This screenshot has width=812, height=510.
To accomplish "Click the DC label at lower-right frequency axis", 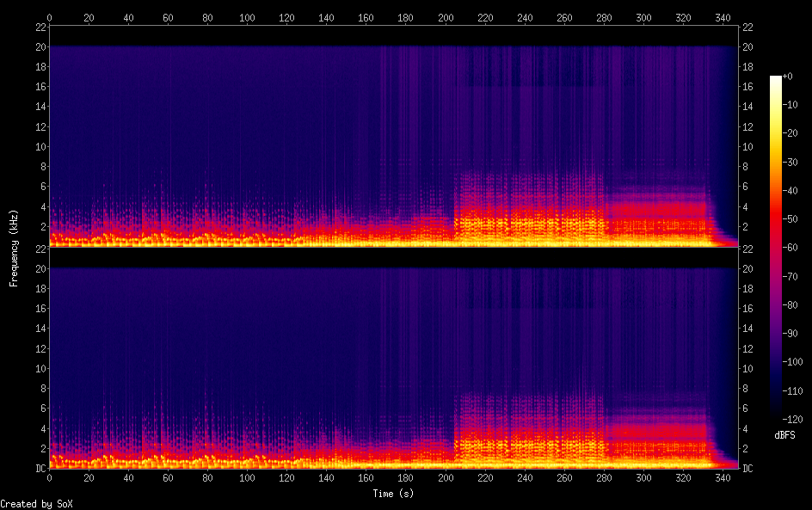I will [748, 469].
